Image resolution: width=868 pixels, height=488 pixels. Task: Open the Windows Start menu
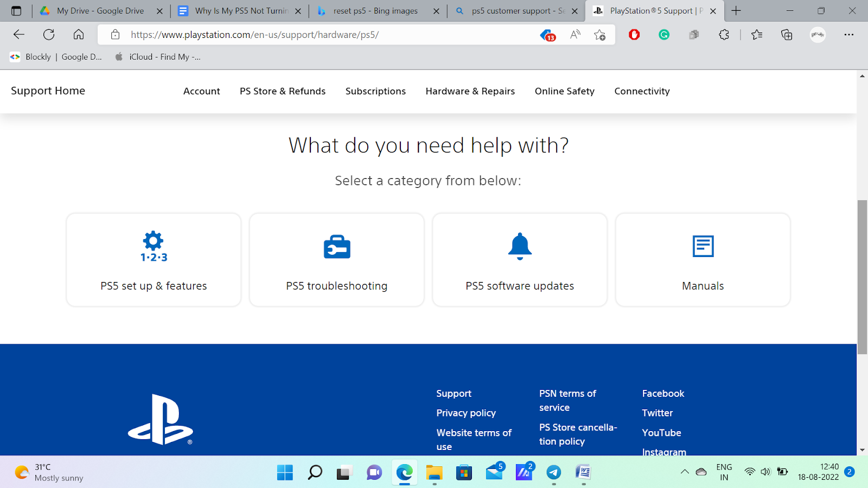285,472
